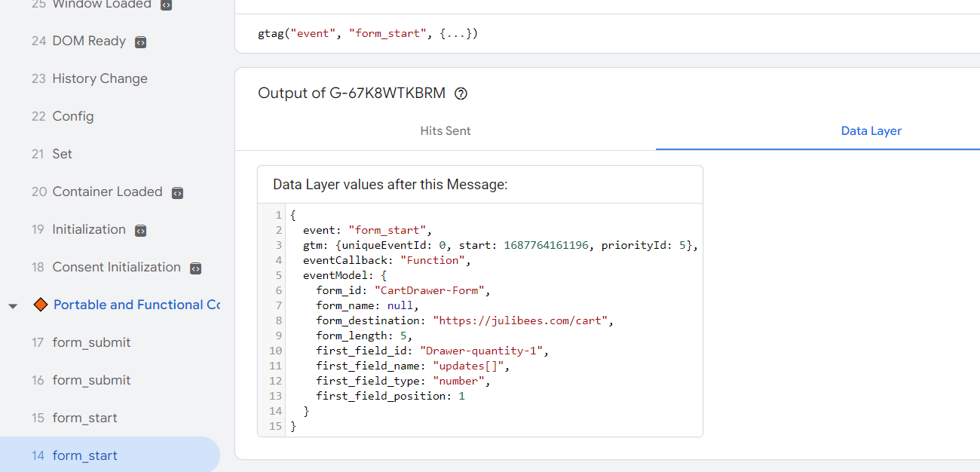980x472 pixels.
Task: Select the Data Layer tab
Action: 871,130
